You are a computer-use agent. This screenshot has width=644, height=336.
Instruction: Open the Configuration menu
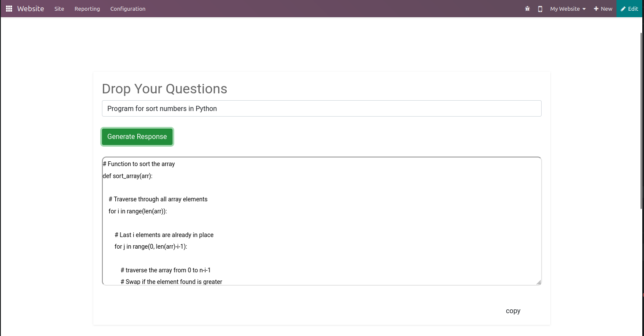[x=128, y=9]
